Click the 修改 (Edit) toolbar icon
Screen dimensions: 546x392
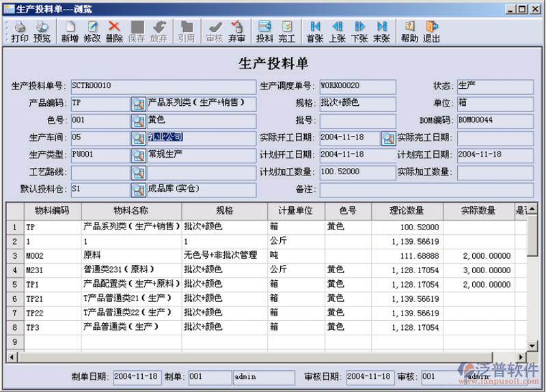tap(92, 31)
